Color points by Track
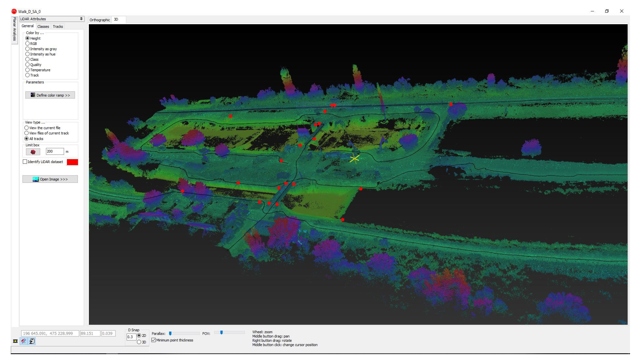 click(x=27, y=75)
